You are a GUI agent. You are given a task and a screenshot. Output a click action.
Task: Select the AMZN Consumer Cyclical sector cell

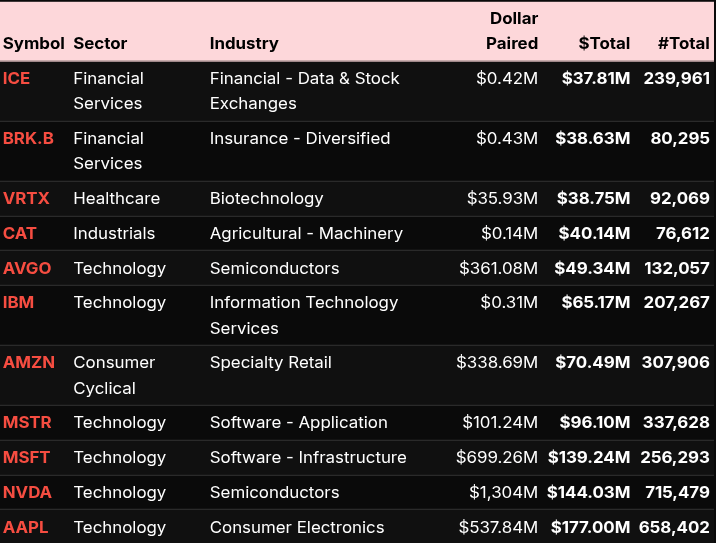[x=114, y=375]
